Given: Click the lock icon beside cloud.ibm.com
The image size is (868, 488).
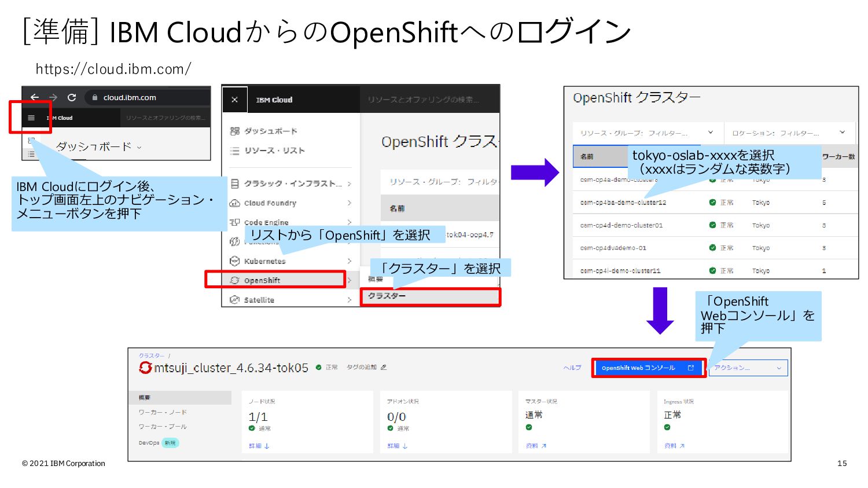Looking at the screenshot, I should 95,98.
